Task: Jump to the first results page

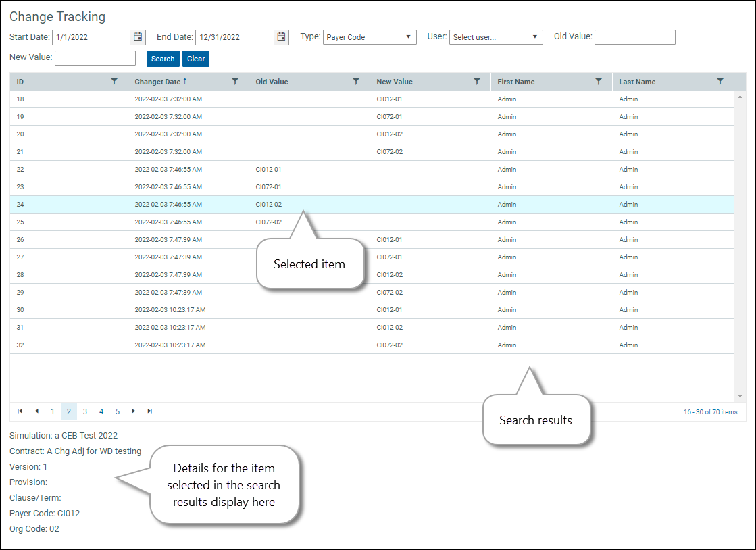Action: pyautogui.click(x=20, y=411)
